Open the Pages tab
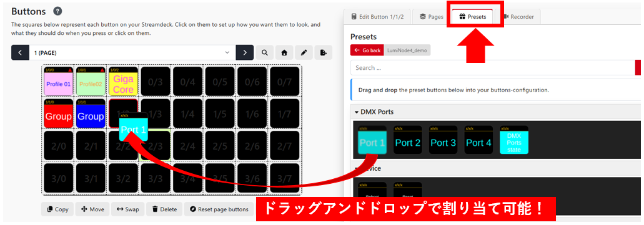The image size is (644, 225). point(431,17)
